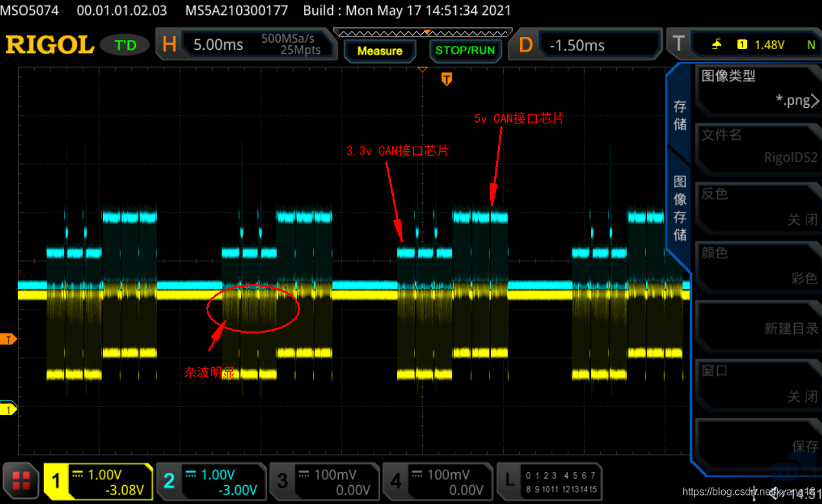Select the 图像存储 side tab

coord(680,208)
